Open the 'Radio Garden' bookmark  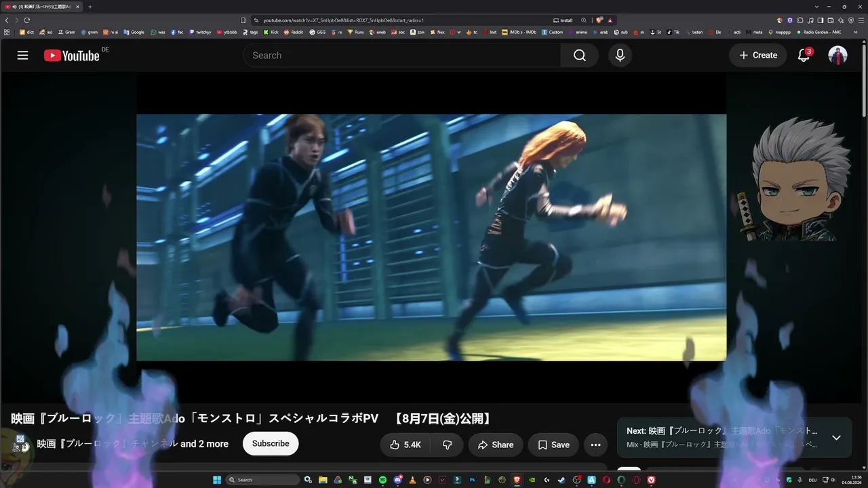pyautogui.click(x=818, y=32)
